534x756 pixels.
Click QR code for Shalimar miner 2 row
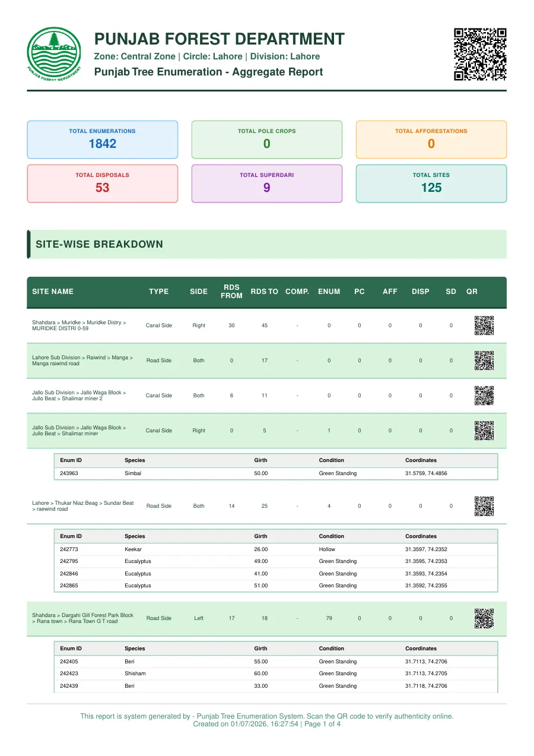click(x=484, y=396)
